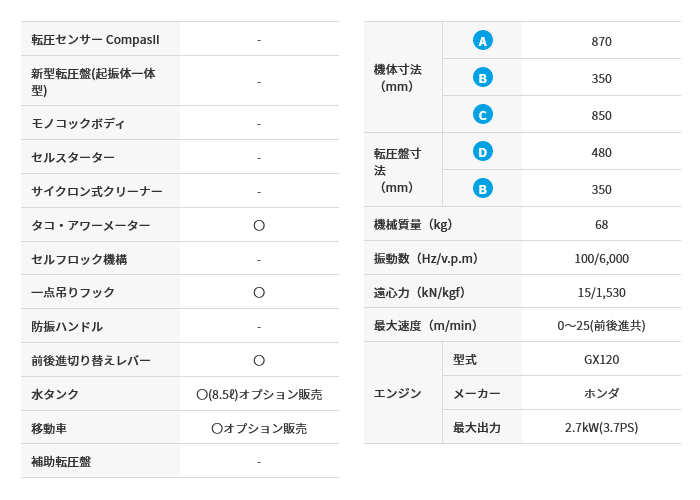Click the blue C dimension badge
Viewport: 700px width, 500px height.
click(483, 115)
